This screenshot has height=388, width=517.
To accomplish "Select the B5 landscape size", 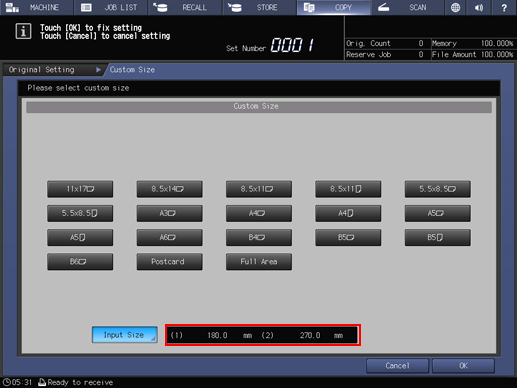I will pyautogui.click(x=348, y=237).
